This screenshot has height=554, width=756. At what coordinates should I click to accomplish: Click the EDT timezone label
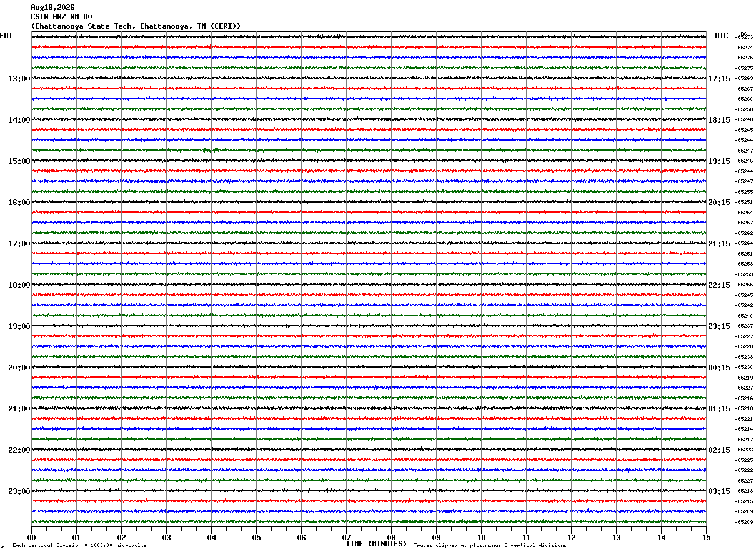pyautogui.click(x=6, y=36)
